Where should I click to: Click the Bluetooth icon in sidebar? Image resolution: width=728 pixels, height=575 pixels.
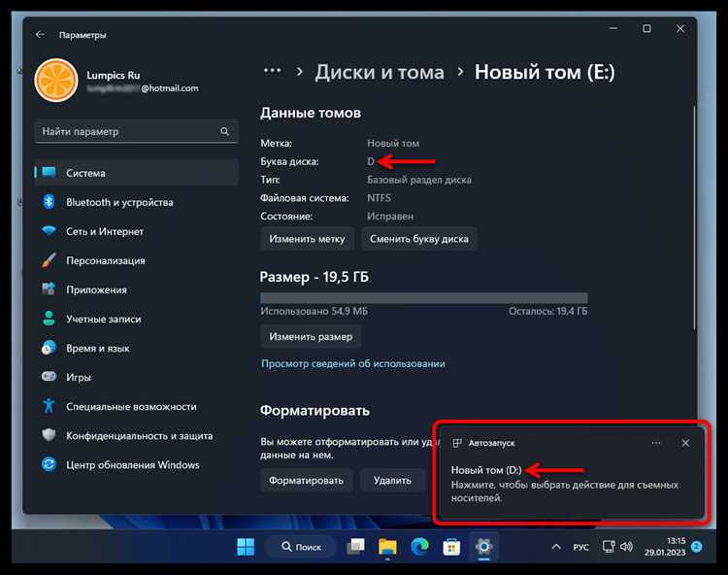point(49,202)
